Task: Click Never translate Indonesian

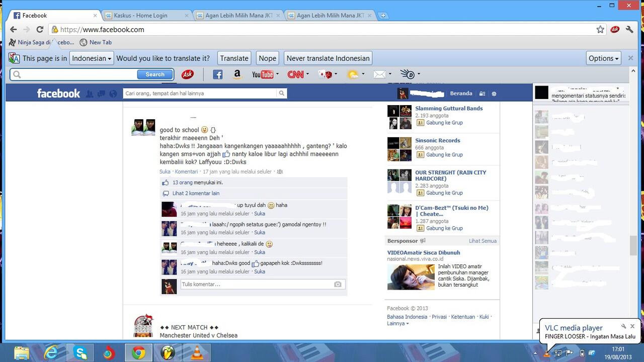Action: (x=328, y=58)
